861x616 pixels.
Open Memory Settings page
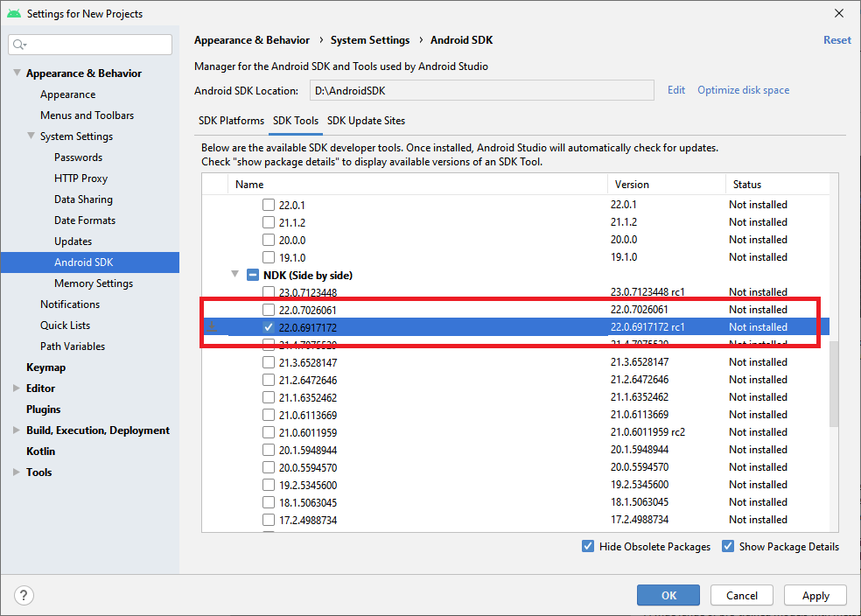pyautogui.click(x=94, y=283)
